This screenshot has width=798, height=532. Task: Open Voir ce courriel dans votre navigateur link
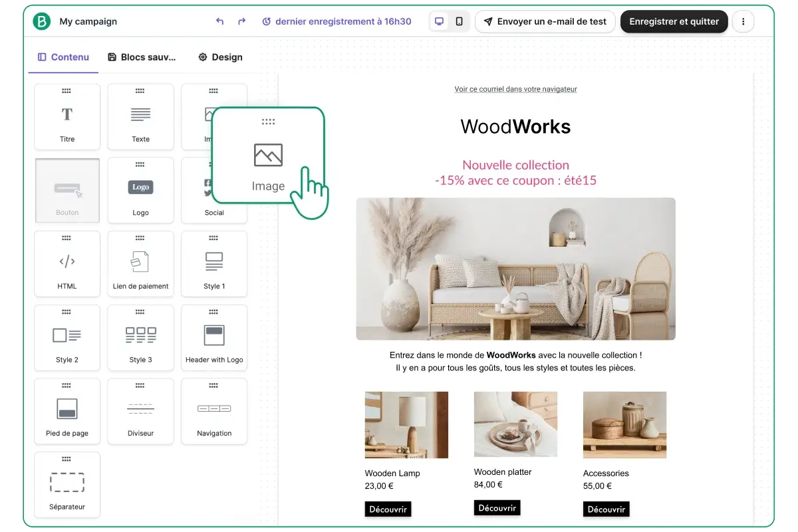[x=515, y=88]
